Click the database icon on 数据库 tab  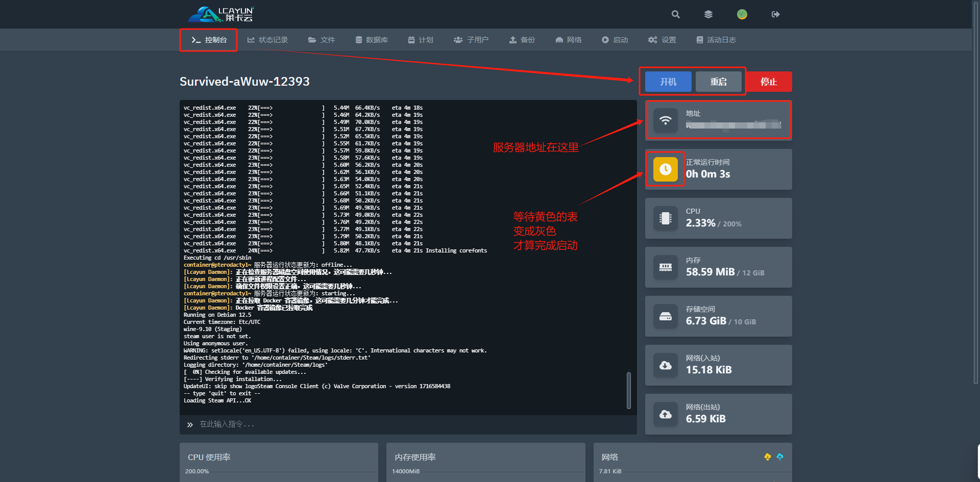coord(359,40)
